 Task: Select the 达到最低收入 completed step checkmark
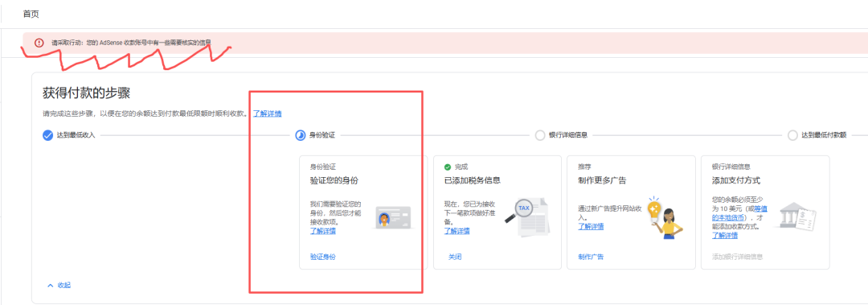[48, 135]
